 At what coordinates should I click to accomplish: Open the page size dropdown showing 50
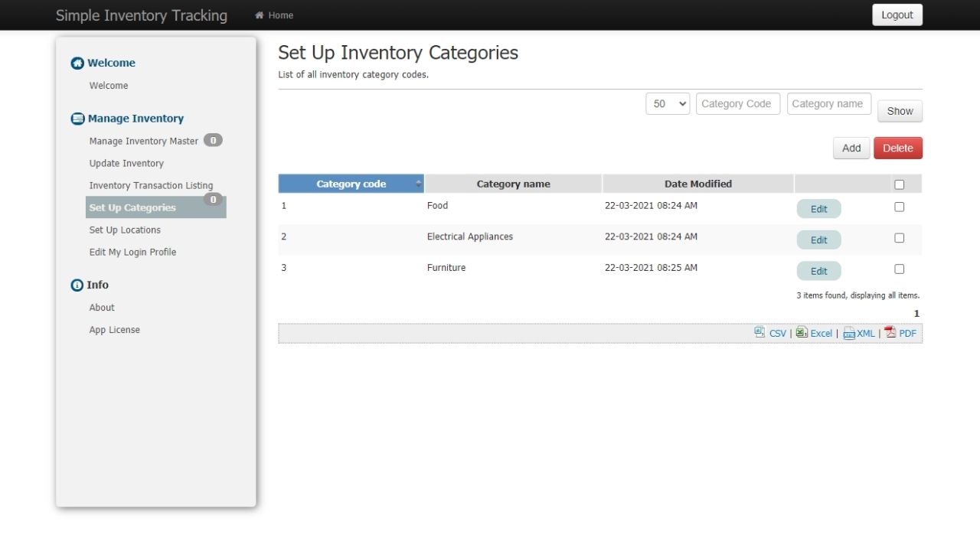668,104
